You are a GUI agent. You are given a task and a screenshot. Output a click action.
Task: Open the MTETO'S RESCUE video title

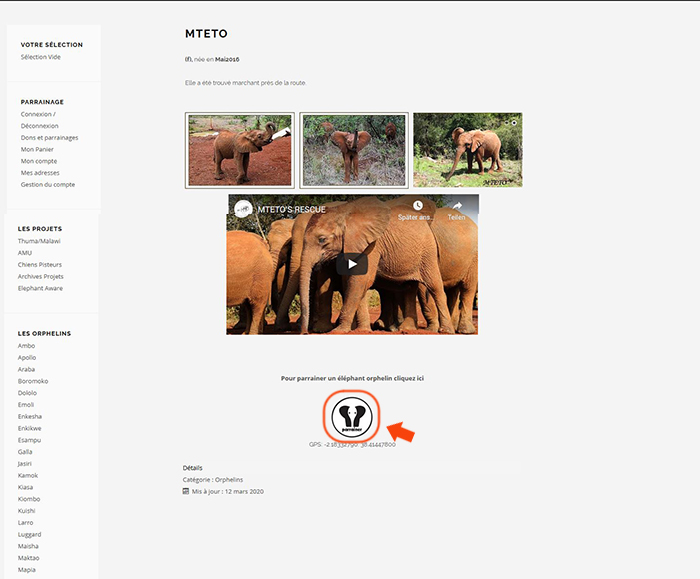coord(292,209)
